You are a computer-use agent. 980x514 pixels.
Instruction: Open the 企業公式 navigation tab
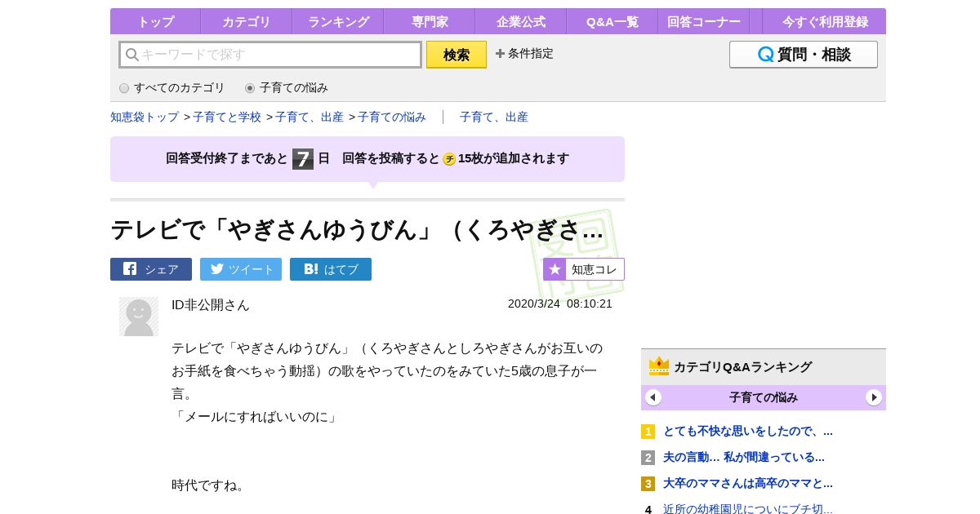(x=521, y=22)
